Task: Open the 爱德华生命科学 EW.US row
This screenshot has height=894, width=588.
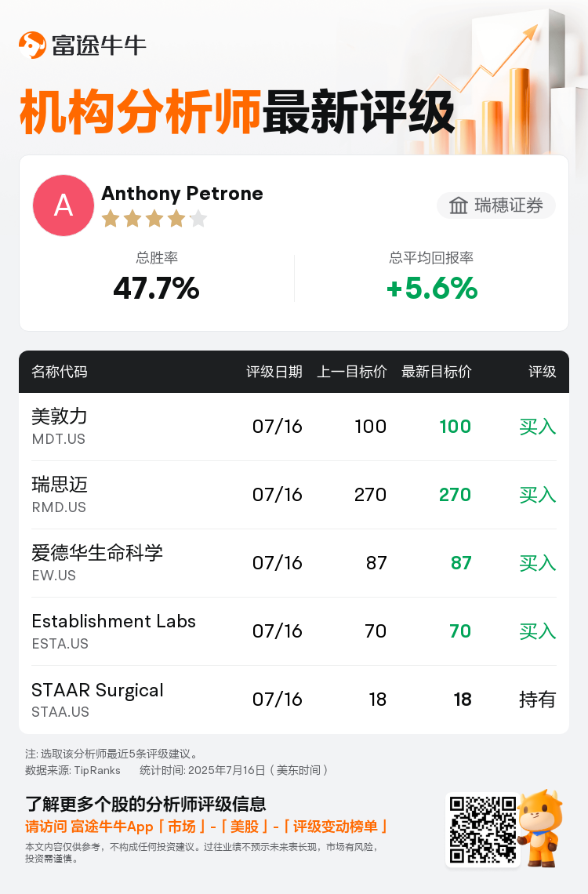Action: coord(294,563)
